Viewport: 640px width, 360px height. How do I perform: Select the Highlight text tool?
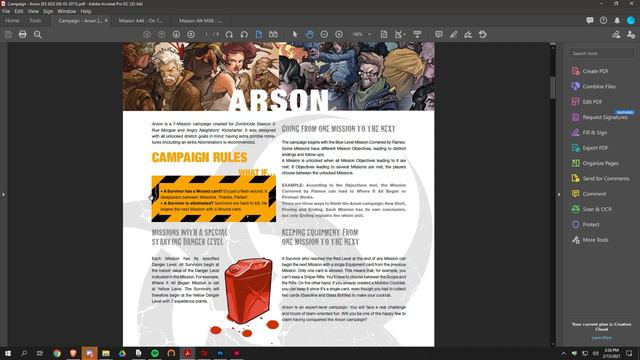coord(453,35)
